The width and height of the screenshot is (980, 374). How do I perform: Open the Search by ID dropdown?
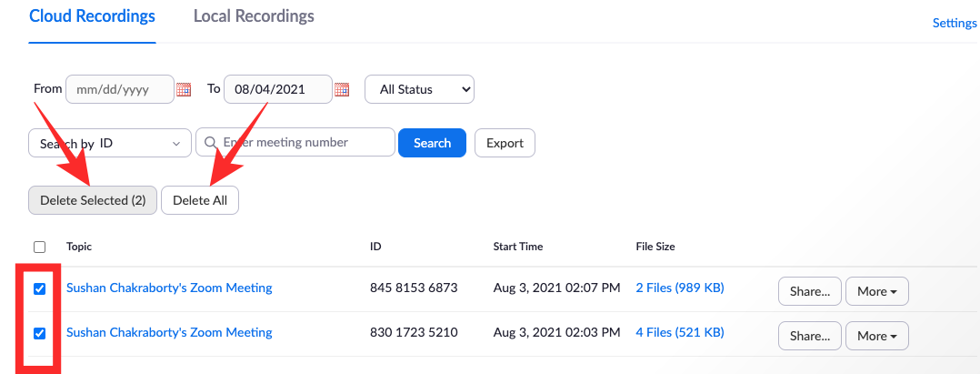tap(110, 143)
